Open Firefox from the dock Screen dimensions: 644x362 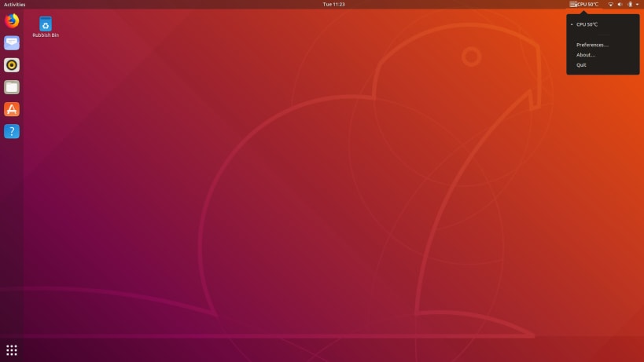(12, 20)
